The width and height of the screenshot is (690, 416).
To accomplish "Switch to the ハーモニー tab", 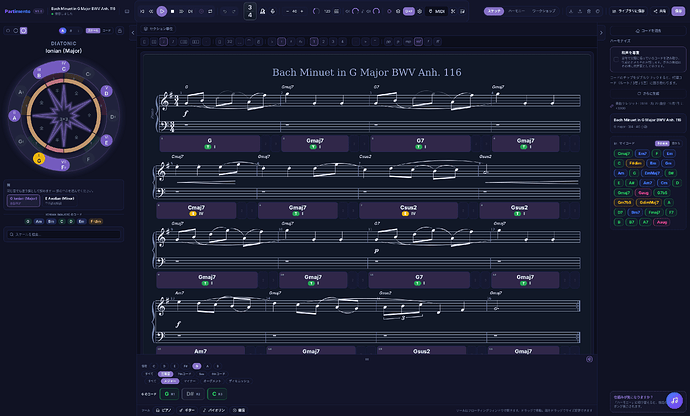I will click(x=516, y=11).
